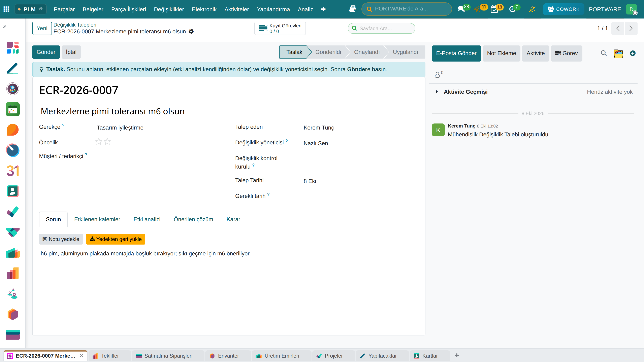Open the Yapılandırma menu

(x=273, y=9)
